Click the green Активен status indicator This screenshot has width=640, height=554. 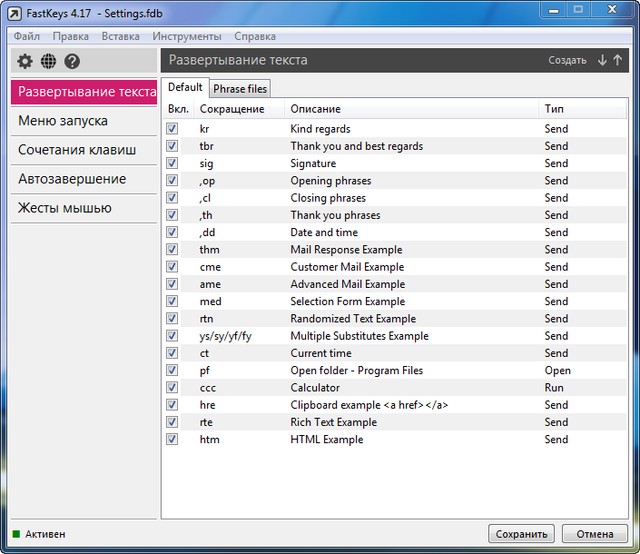click(x=16, y=534)
